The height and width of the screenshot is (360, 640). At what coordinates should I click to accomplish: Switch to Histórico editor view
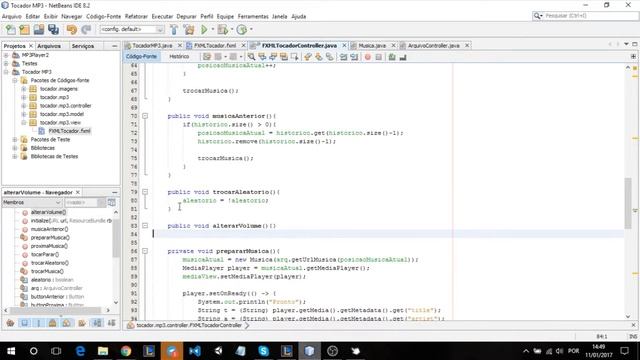coord(179,57)
